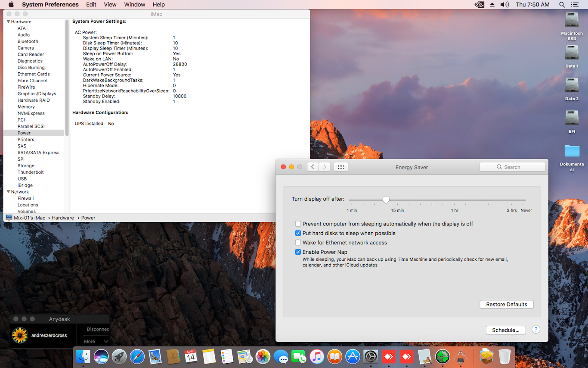Collapse the Hardware tree section
The image size is (588, 368).
point(8,22)
